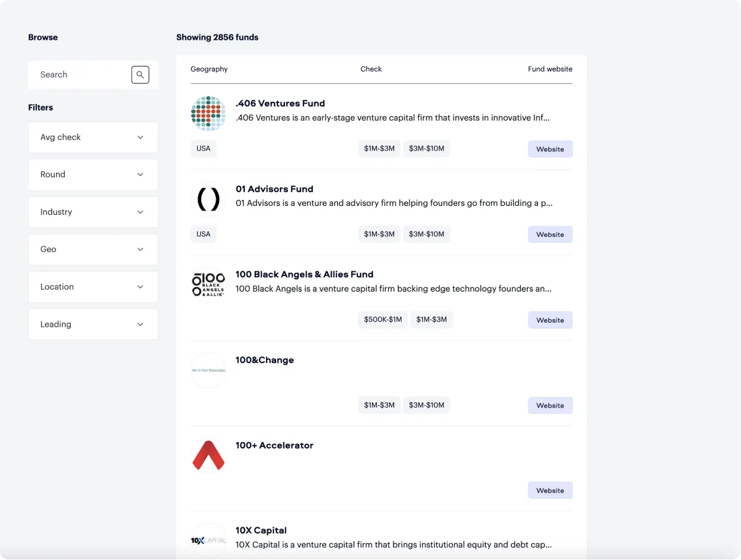Image resolution: width=741 pixels, height=560 pixels.
Task: Open the Leading filter dropdown
Action: tap(93, 324)
